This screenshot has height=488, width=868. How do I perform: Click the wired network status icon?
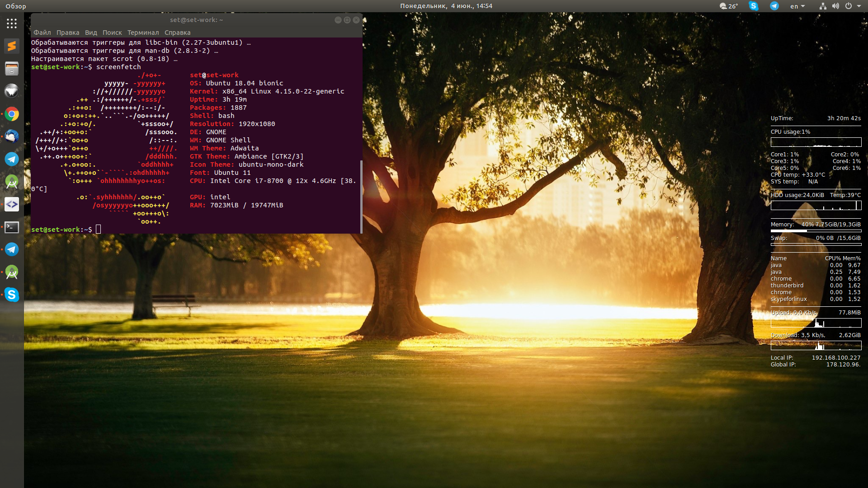[823, 6]
